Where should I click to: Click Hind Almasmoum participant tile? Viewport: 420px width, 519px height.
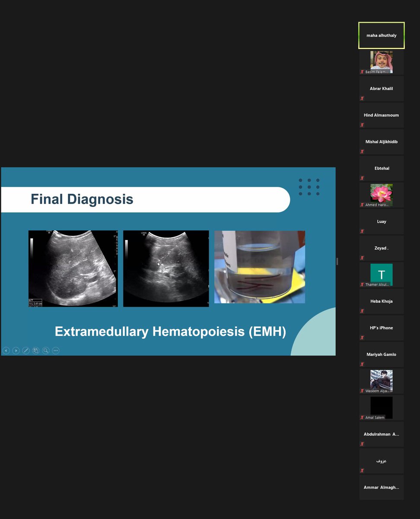(x=382, y=115)
